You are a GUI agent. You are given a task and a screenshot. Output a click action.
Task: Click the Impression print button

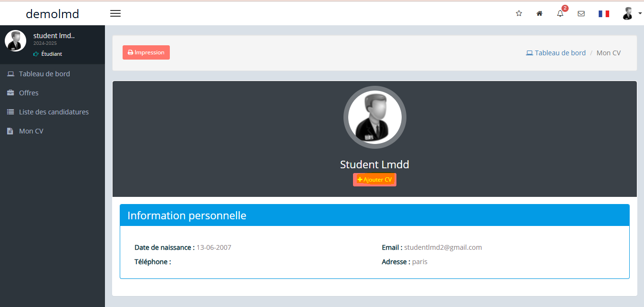[146, 52]
